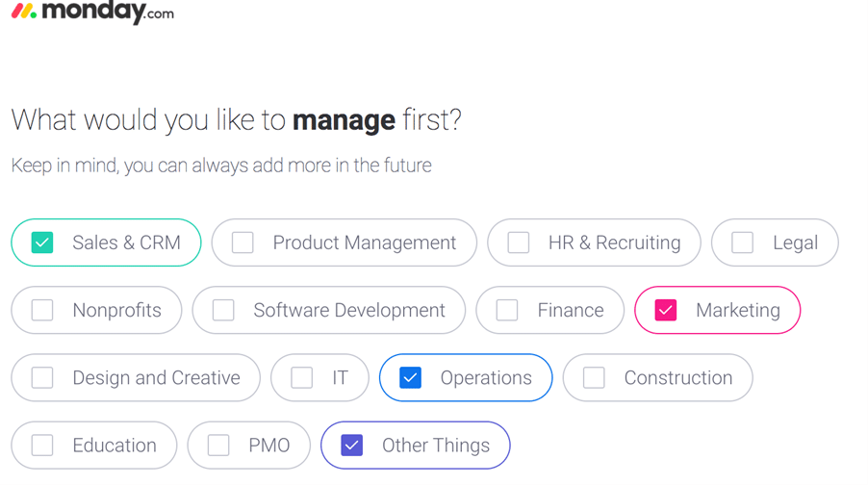The width and height of the screenshot is (868, 485).
Task: Click the Sales & CRM label text
Action: point(126,242)
